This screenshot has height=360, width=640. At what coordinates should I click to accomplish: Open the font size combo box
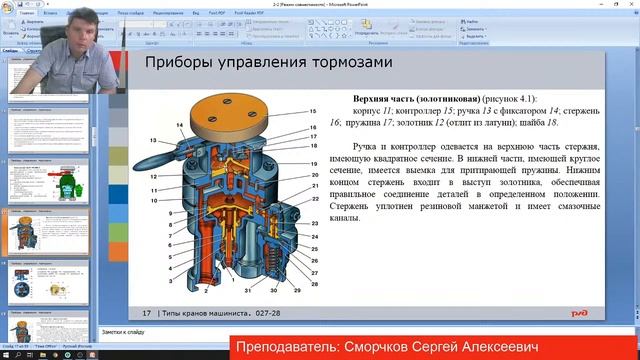point(160,24)
